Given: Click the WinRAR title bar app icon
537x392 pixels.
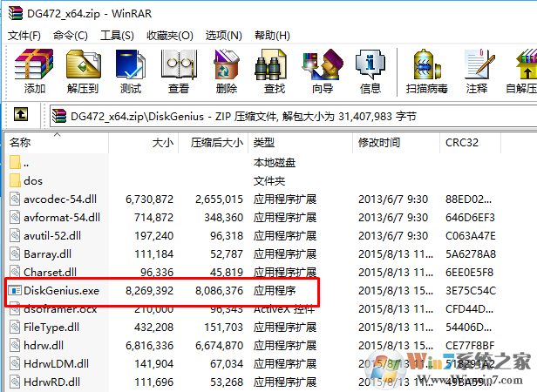Looking at the screenshot, I should coord(16,13).
